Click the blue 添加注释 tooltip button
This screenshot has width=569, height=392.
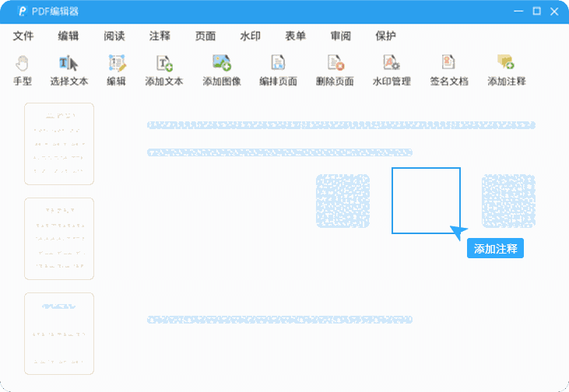coord(495,248)
